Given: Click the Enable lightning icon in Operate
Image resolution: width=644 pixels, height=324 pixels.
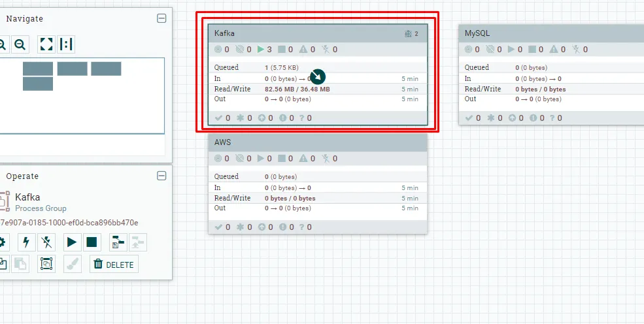Looking at the screenshot, I should coord(27,242).
